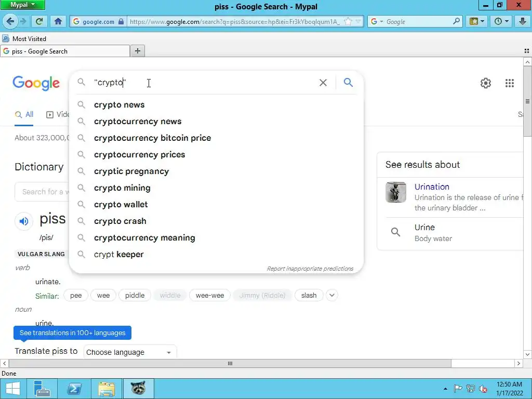Screen dimensions: 532x399
Task: Open Server Manager from the taskbar
Action: click(x=42, y=389)
